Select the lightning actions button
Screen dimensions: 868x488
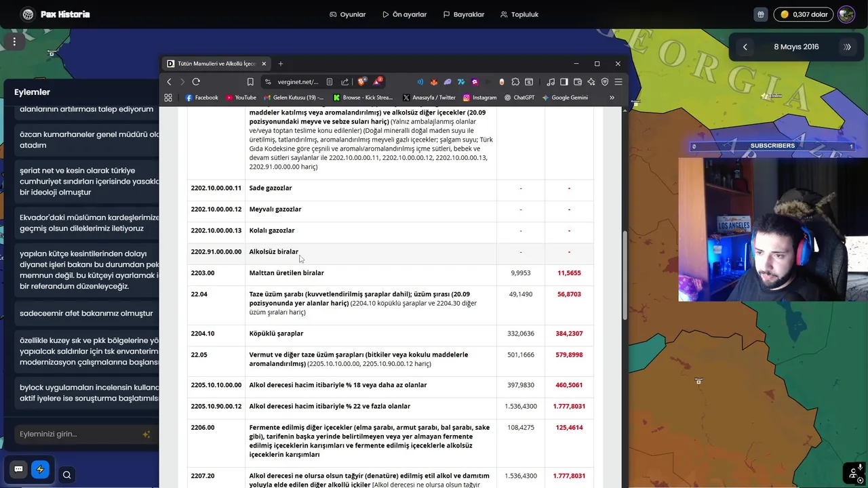(x=40, y=469)
